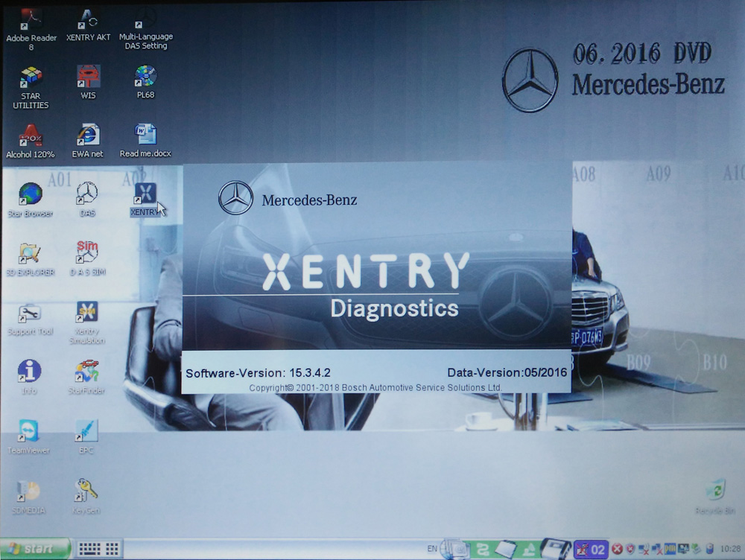Open Multi-Language DAS Setting shortcut

pyautogui.click(x=145, y=30)
